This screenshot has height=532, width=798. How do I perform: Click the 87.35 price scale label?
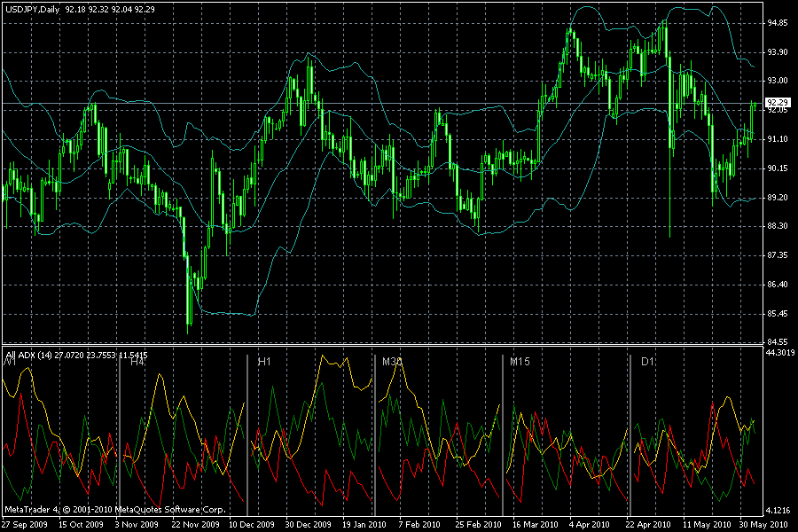click(x=778, y=255)
